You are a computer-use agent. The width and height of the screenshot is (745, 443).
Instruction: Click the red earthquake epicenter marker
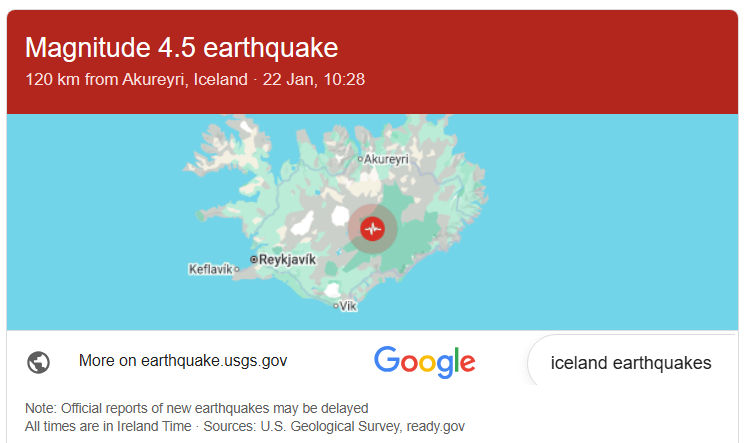pyautogui.click(x=373, y=229)
